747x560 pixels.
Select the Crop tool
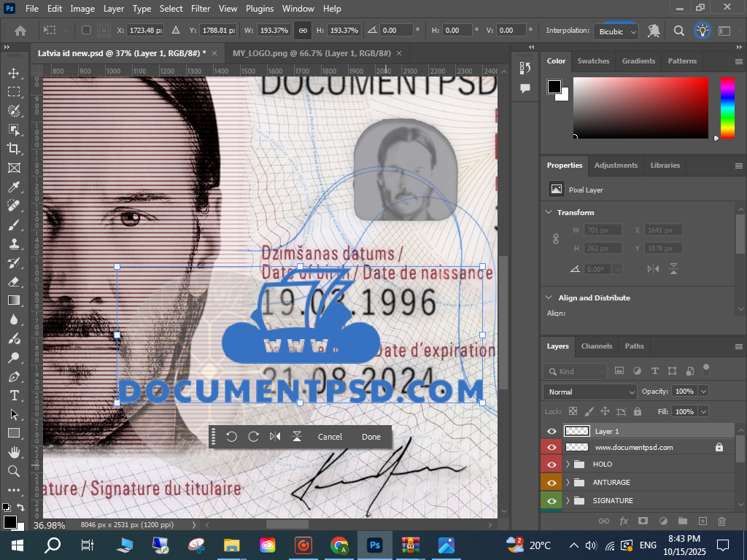pyautogui.click(x=14, y=149)
